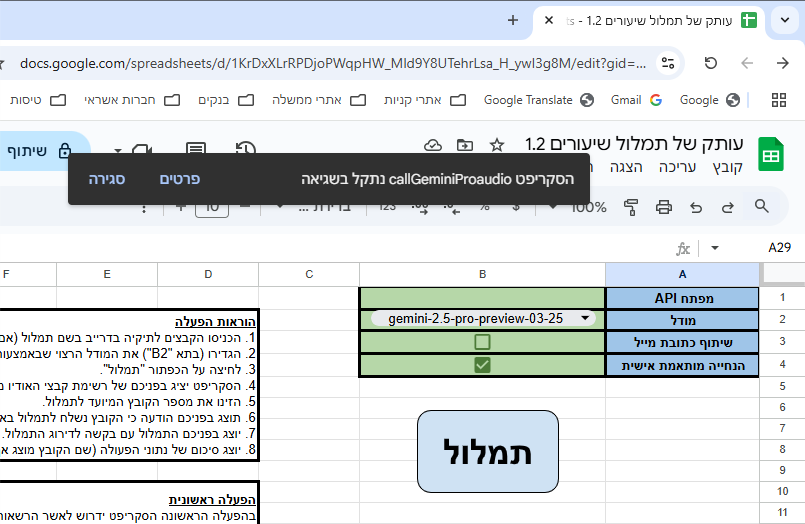Open the הצגה menu
The height and width of the screenshot is (524, 805).
(626, 168)
